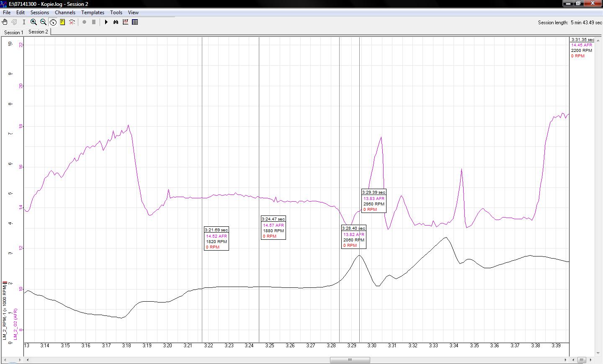Image resolution: width=603 pixels, height=364 pixels.
Task: Toggle the gauge display icon
Action: (53, 22)
